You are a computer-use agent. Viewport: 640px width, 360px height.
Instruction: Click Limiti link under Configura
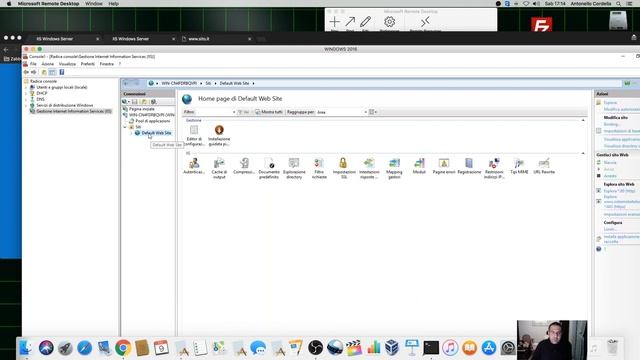[x=609, y=229]
